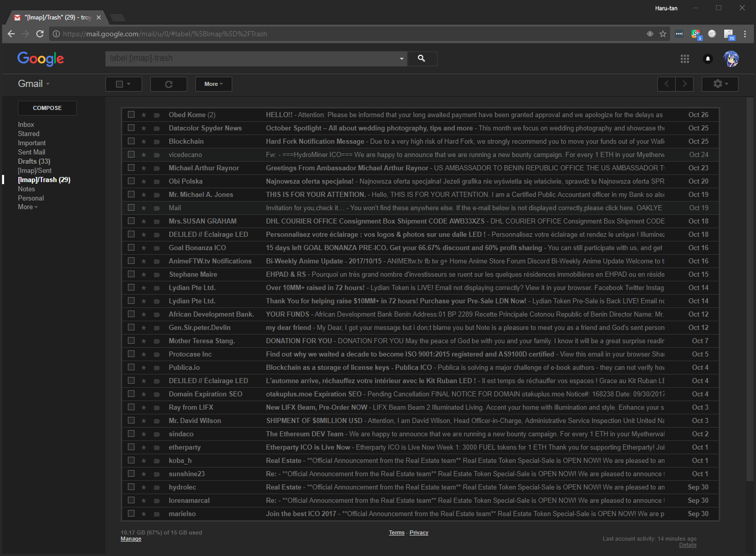
Task: Click the Manage storage link
Action: tap(131, 539)
